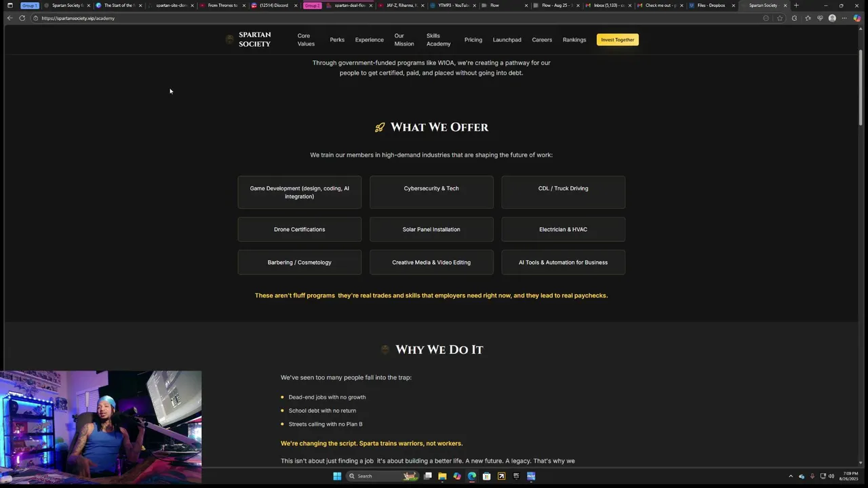Open a new browser tab

(796, 5)
